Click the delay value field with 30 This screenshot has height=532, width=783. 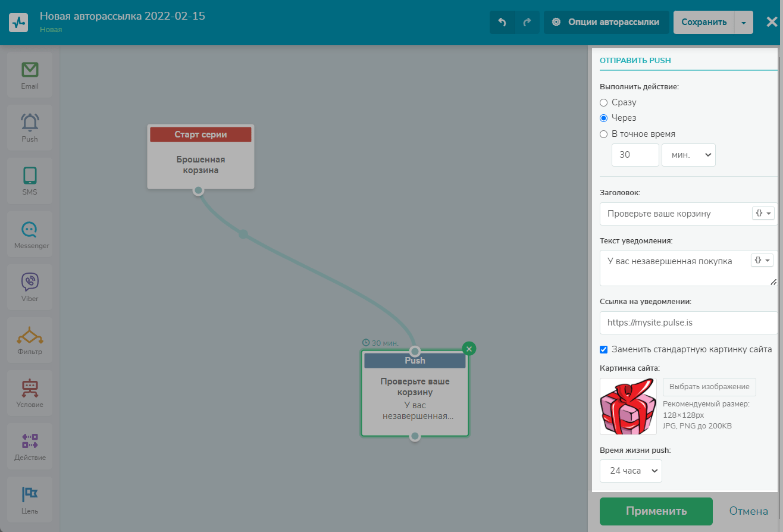point(635,155)
